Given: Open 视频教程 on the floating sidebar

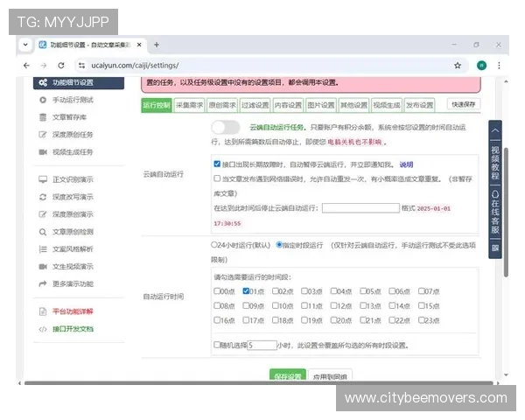Looking at the screenshot, I should point(495,163).
